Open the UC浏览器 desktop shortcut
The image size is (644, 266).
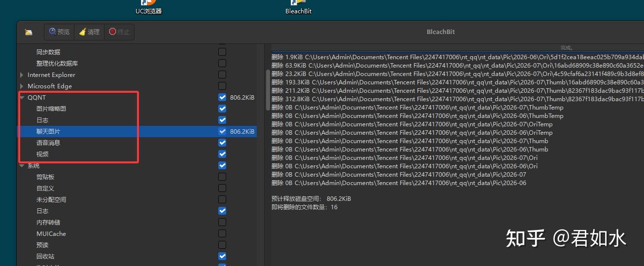point(149,7)
